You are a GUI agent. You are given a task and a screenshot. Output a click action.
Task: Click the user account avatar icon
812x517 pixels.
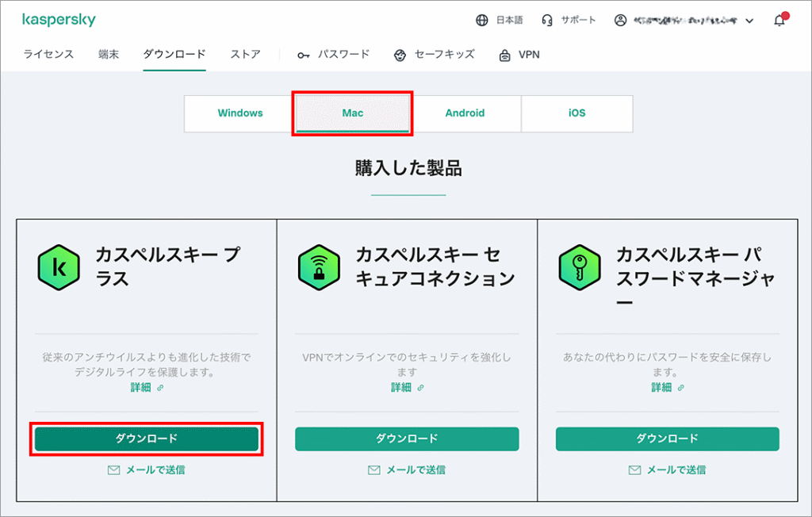pos(620,20)
